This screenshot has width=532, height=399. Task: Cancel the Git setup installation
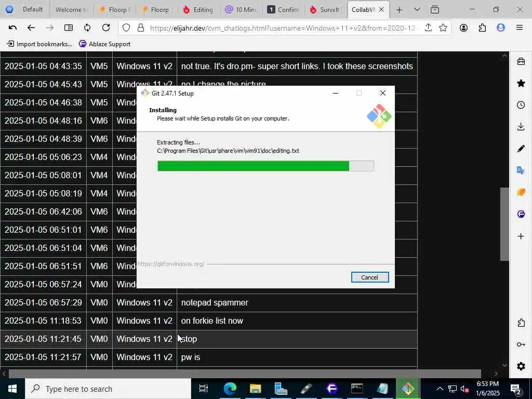(369, 277)
